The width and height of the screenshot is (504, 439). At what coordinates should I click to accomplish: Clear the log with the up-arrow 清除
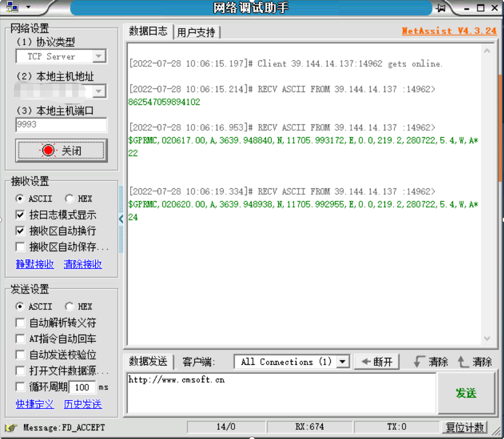[x=474, y=362]
